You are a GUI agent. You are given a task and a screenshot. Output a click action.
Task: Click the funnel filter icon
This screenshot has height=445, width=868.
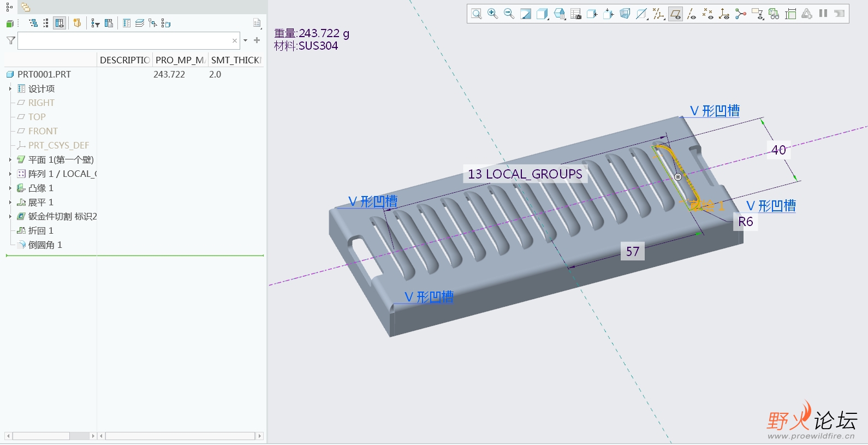(x=10, y=40)
